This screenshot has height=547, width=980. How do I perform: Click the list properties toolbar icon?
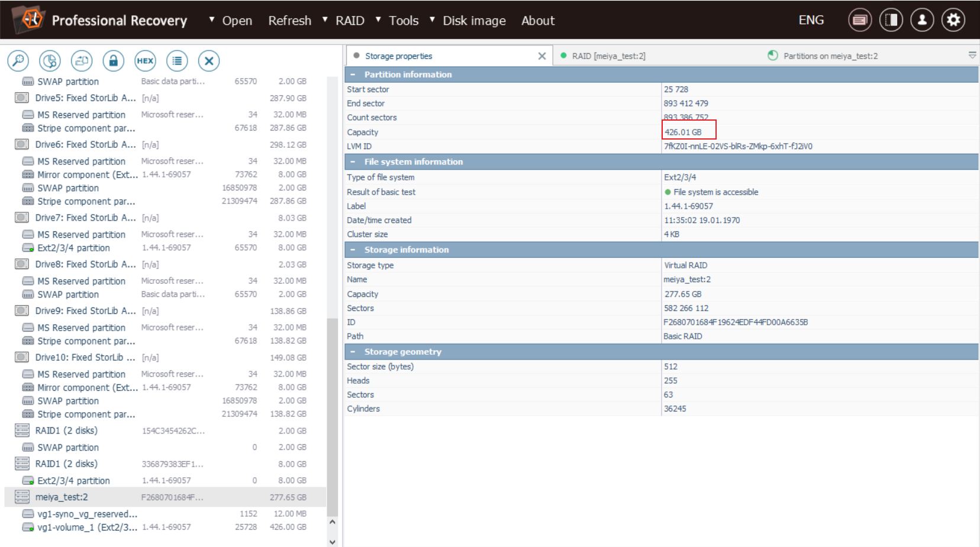(x=177, y=60)
